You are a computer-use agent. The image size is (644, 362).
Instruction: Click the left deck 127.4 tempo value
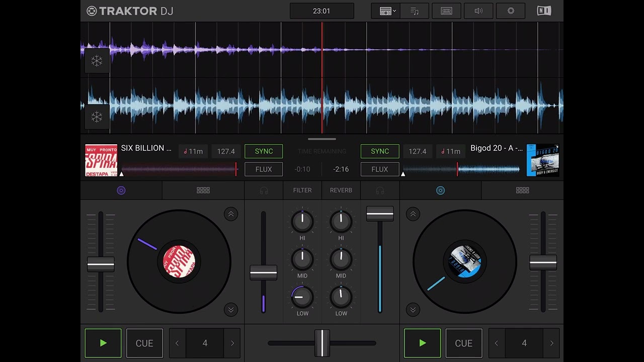(226, 151)
